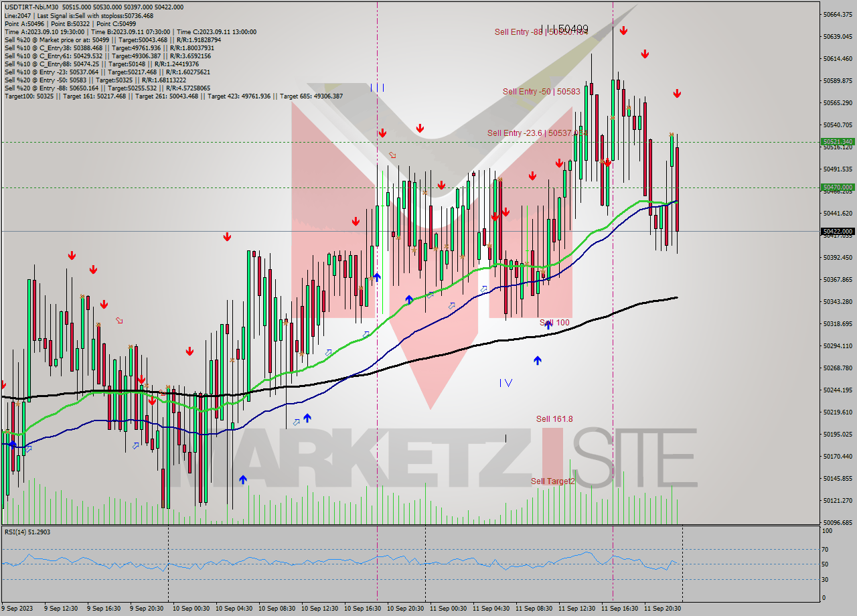Image resolution: width=857 pixels, height=616 pixels.
Task: Select the 'Sell 161.8' level label
Action: pyautogui.click(x=554, y=419)
